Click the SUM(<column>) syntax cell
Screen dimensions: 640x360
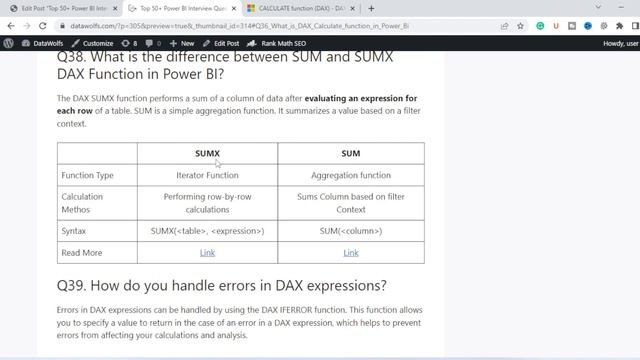point(351,231)
